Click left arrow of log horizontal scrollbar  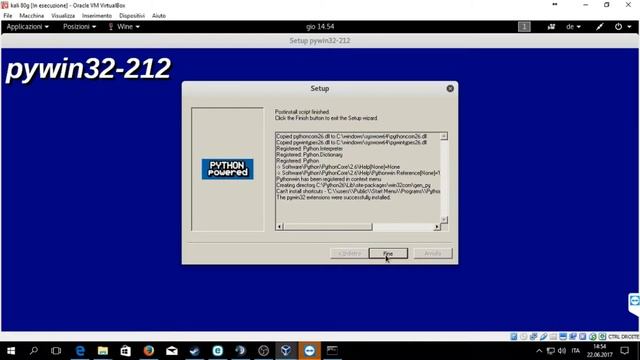coord(280,227)
